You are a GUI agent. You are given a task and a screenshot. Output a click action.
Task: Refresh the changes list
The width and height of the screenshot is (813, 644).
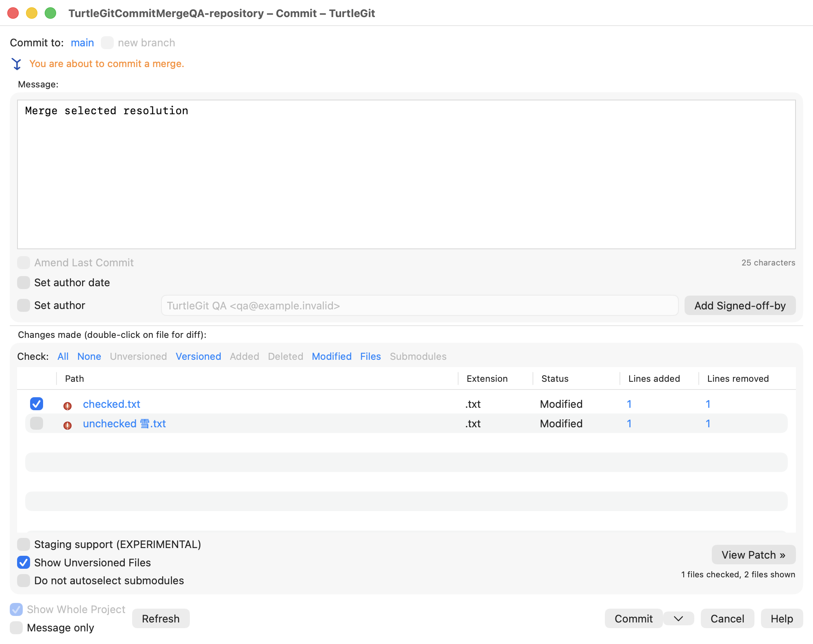[161, 619]
